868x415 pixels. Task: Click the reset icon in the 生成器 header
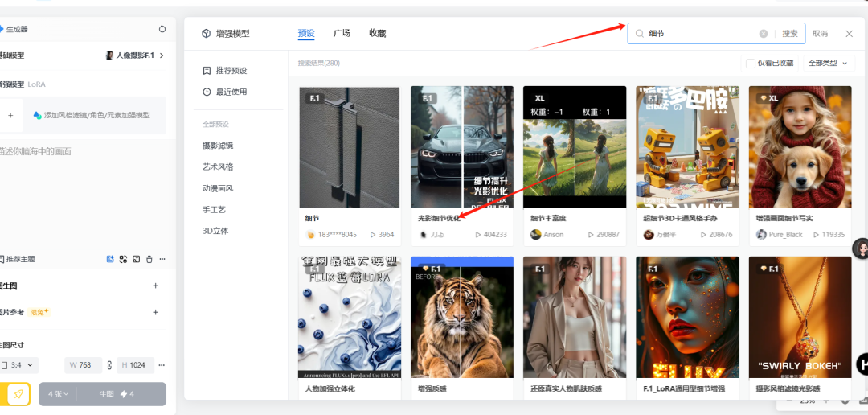[162, 29]
